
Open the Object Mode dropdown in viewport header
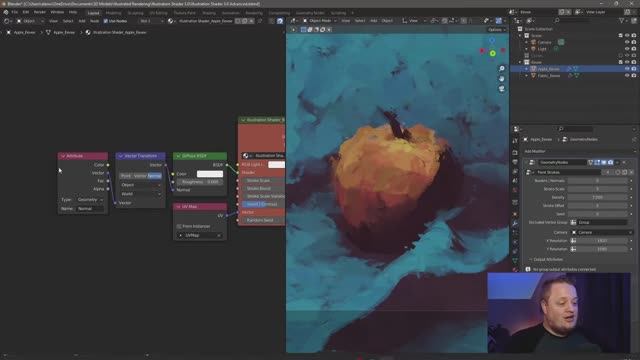pos(320,21)
